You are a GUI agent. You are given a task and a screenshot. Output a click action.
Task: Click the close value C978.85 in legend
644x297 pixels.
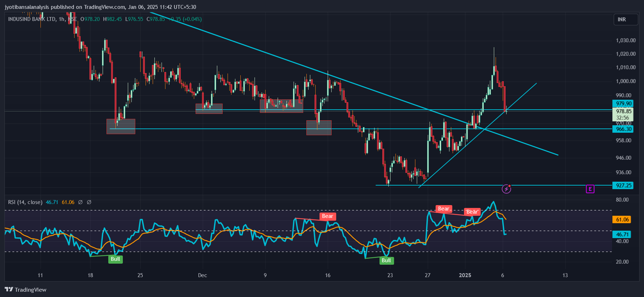(x=156, y=19)
